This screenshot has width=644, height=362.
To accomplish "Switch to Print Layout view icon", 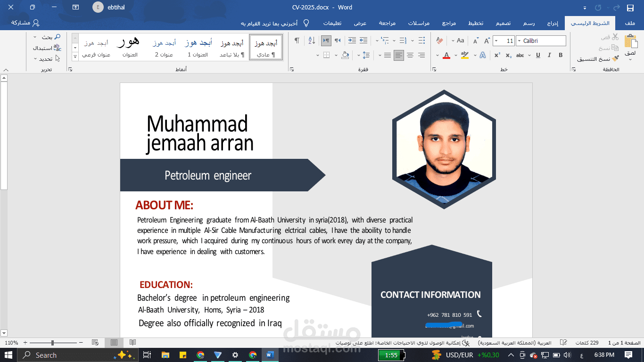I will (114, 343).
